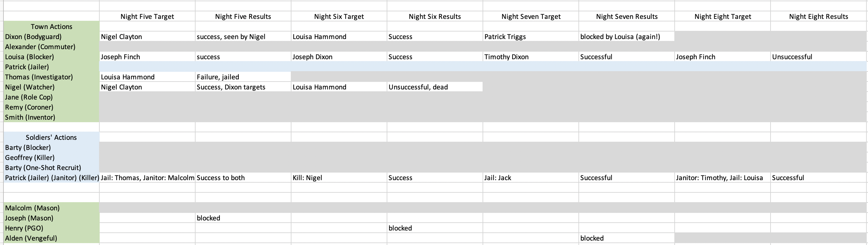Select the 'Jail: Jack' target cell

coord(497,178)
